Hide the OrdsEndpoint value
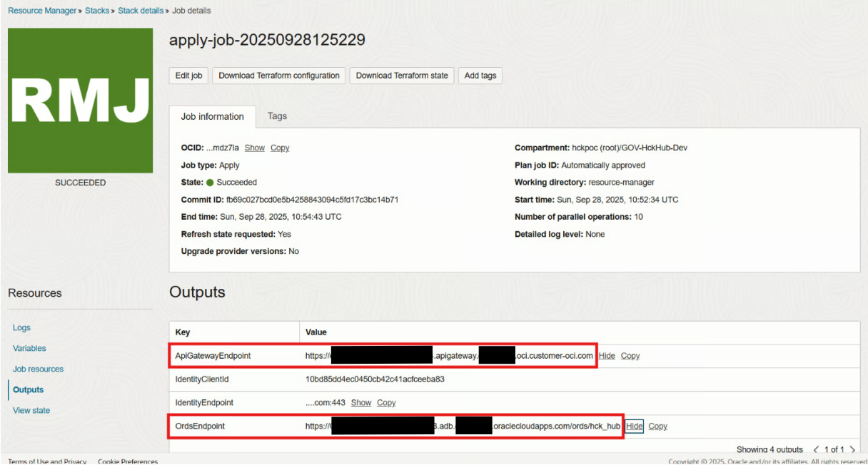Viewport: 868px width, 465px height. tap(635, 426)
